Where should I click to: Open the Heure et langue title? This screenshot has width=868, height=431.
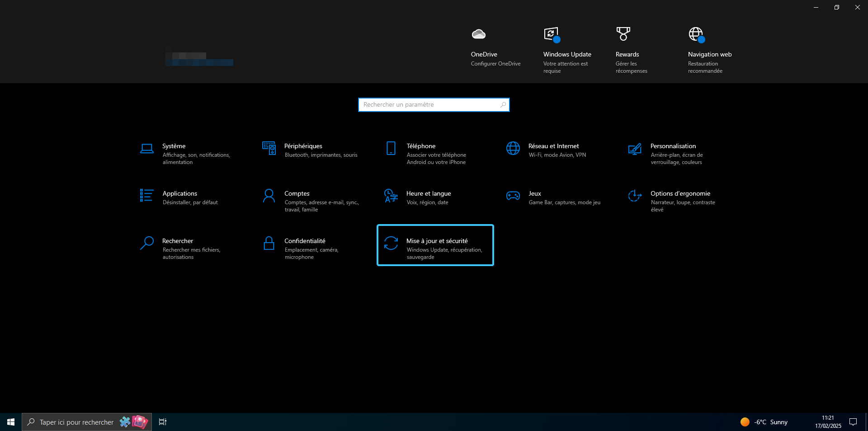pos(429,193)
